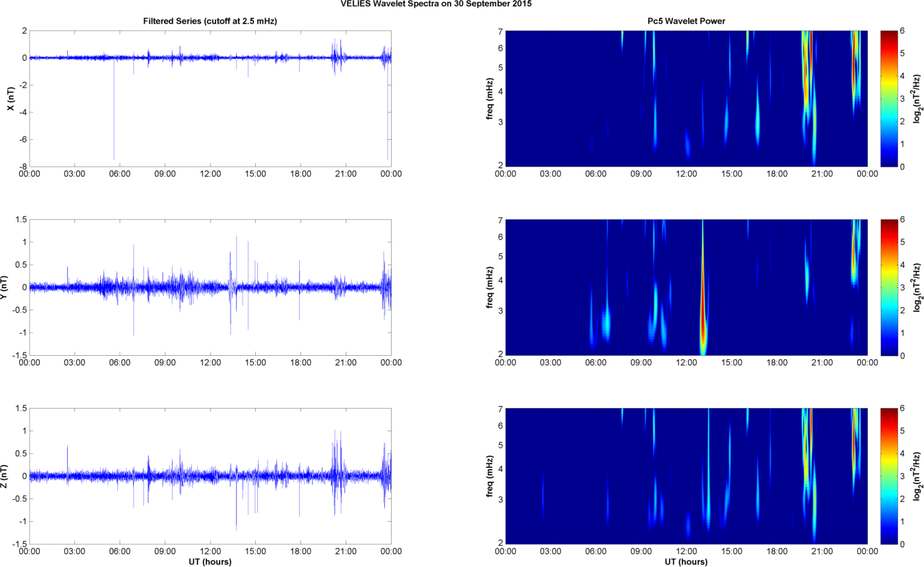The height and width of the screenshot is (567, 924).
Task: Click the "12:00" tick under the Y filtered series
Action: tap(210, 363)
